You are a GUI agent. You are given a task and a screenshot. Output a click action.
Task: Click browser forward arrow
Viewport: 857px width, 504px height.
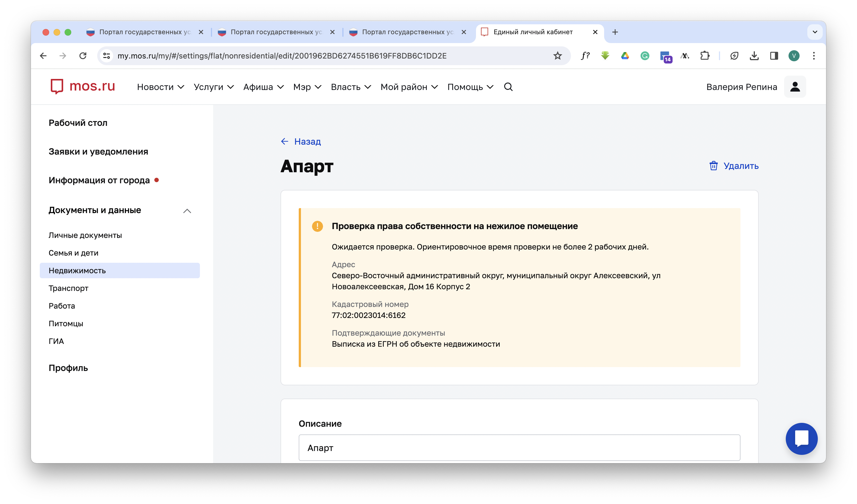pos(63,56)
